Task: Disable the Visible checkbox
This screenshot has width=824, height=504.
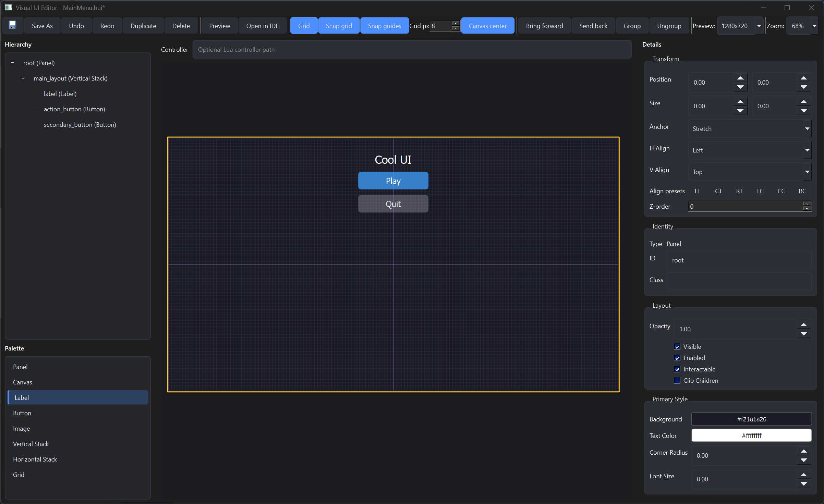Action: tap(677, 346)
